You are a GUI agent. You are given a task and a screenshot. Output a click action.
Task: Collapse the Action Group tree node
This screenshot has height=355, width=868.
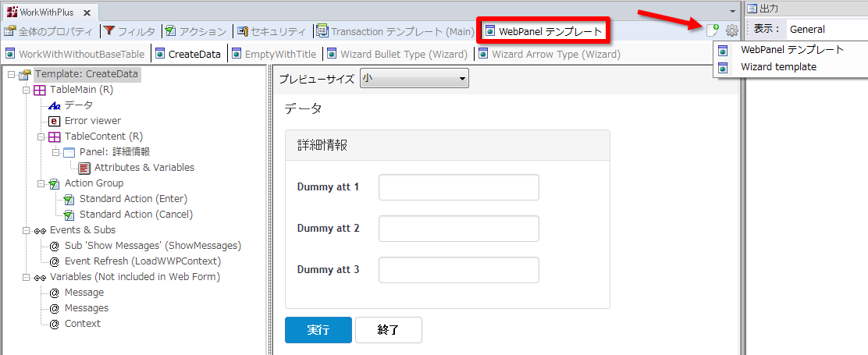(x=41, y=183)
